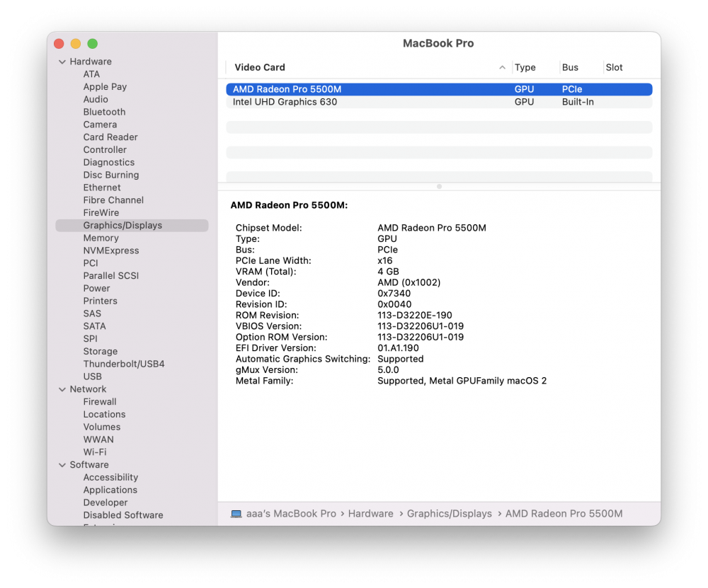Sort by the Video Card column header
This screenshot has height=588, width=708.
pos(260,67)
